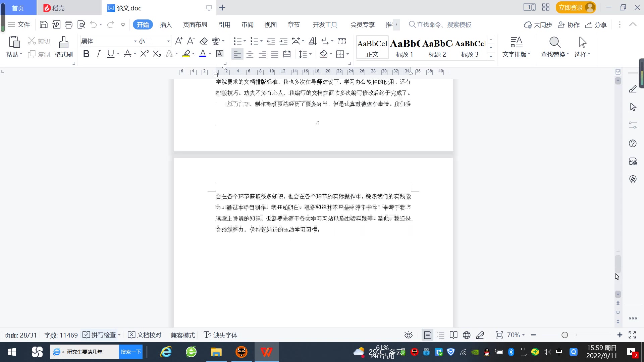Open the 页面布局 ribbon tab
The image size is (644, 362).
click(195, 25)
